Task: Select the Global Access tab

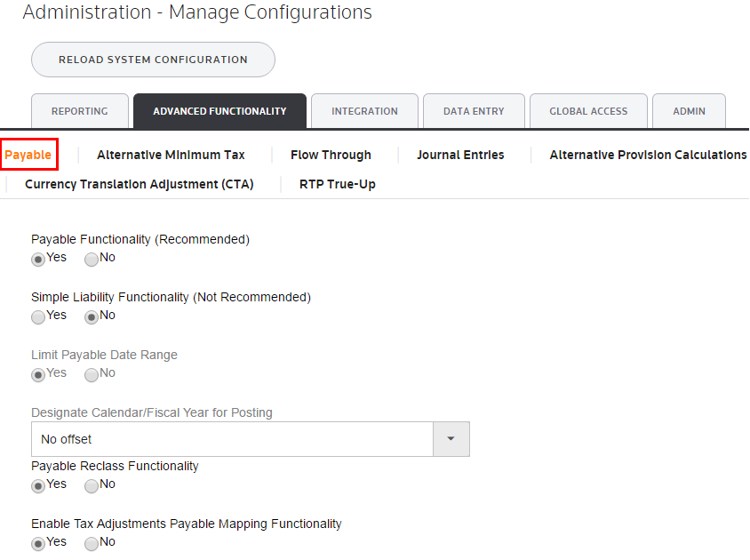Action: (x=588, y=111)
